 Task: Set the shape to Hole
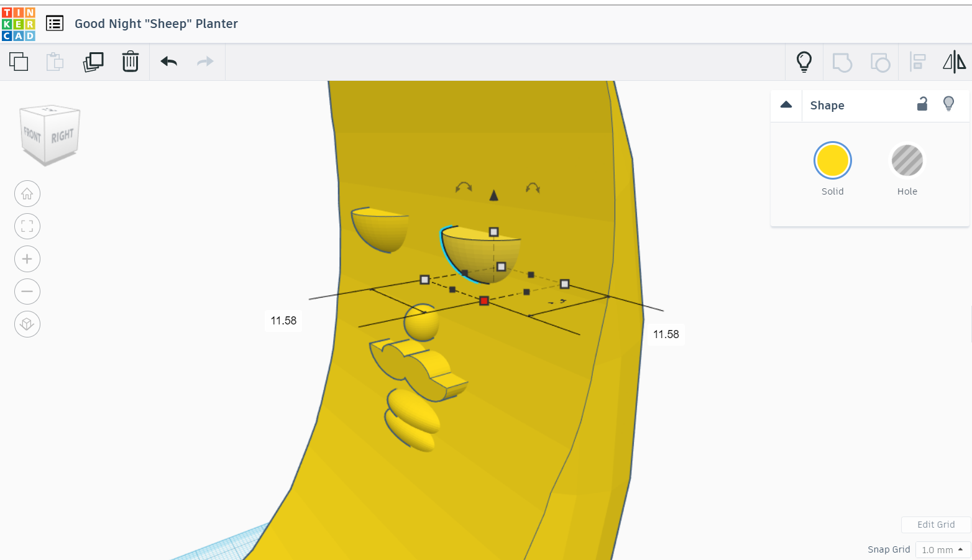[x=907, y=160]
